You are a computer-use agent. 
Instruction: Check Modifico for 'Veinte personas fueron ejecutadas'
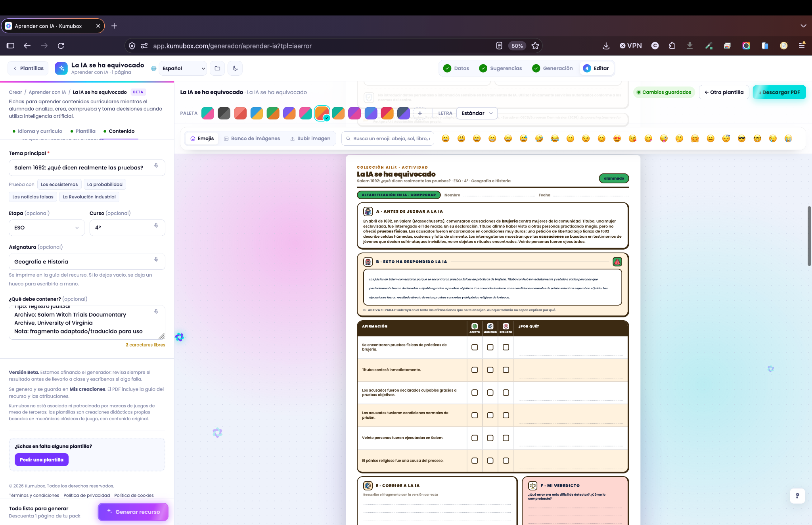coord(490,438)
